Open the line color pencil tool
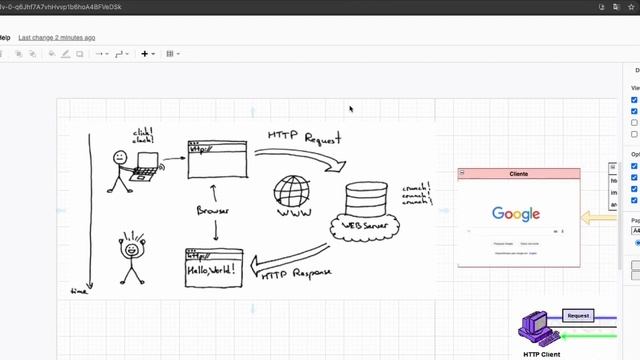Viewport: 640px width, 360px height. tap(65, 54)
